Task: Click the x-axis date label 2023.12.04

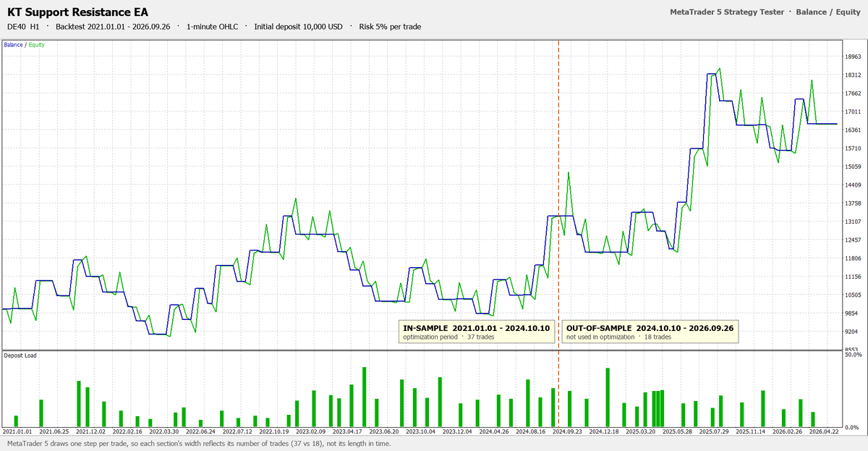Action: click(x=457, y=431)
